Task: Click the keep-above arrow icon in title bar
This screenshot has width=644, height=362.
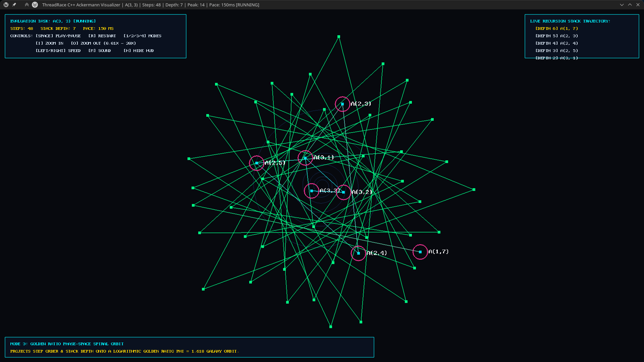Action: [x=27, y=5]
